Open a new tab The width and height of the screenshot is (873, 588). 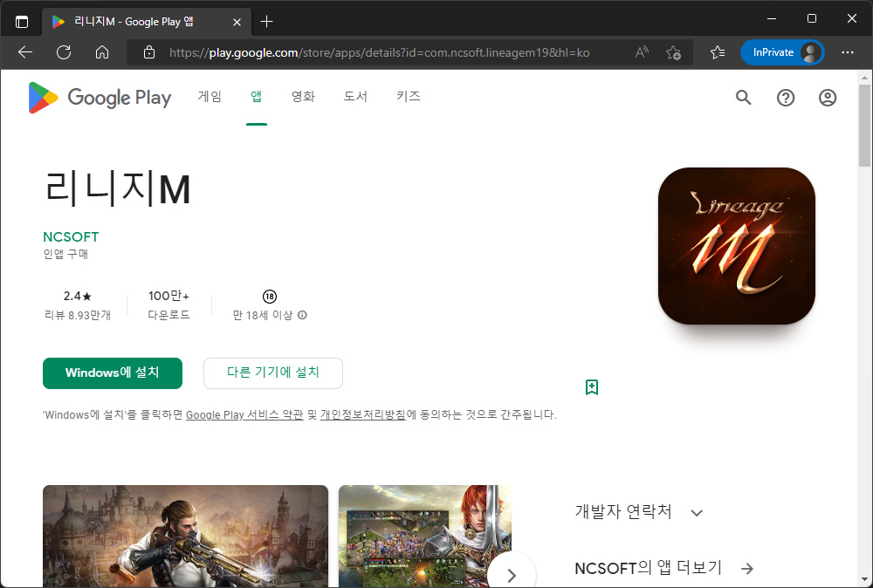click(266, 22)
